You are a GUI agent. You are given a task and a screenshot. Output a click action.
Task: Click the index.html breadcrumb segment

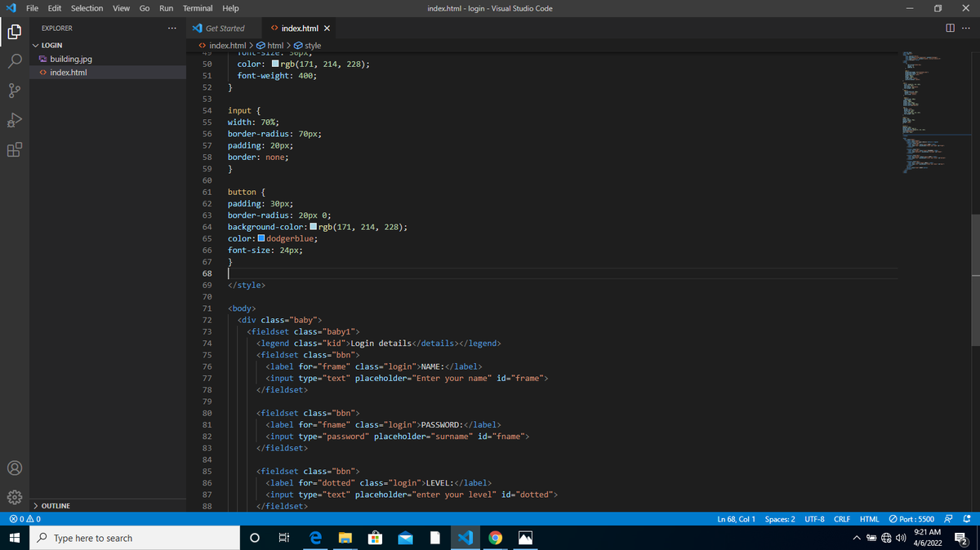coord(222,46)
